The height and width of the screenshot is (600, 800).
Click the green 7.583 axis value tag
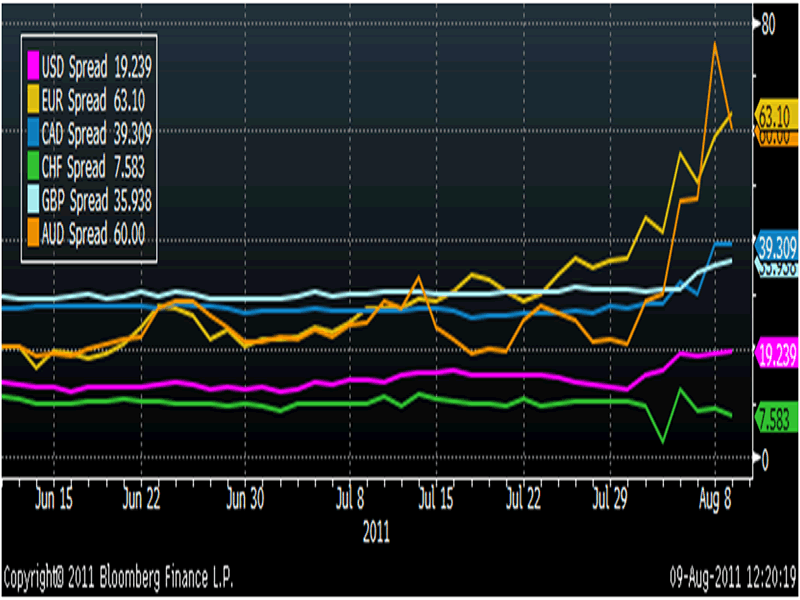pos(776,421)
